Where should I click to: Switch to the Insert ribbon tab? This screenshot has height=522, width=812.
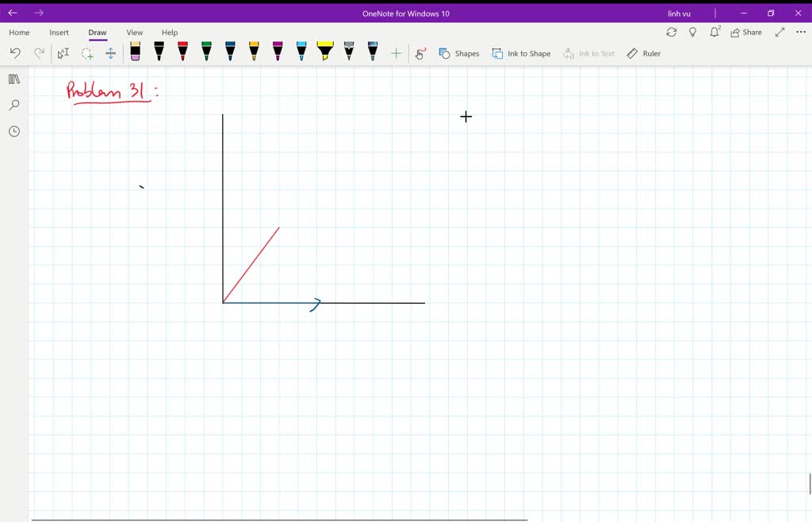click(59, 32)
